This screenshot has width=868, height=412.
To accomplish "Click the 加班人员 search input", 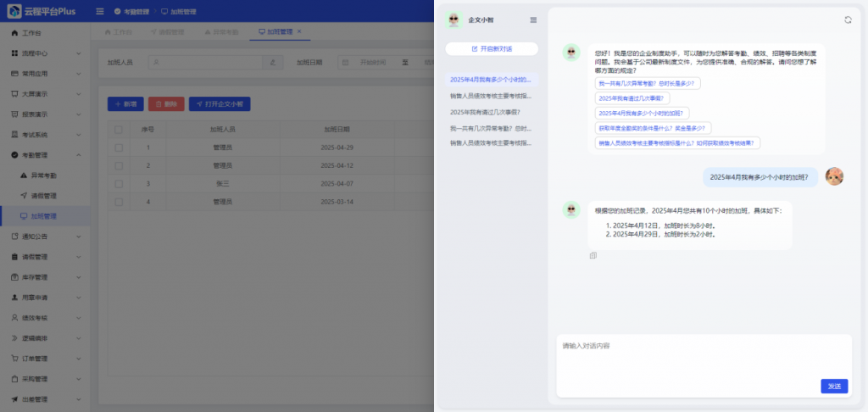I will point(205,63).
